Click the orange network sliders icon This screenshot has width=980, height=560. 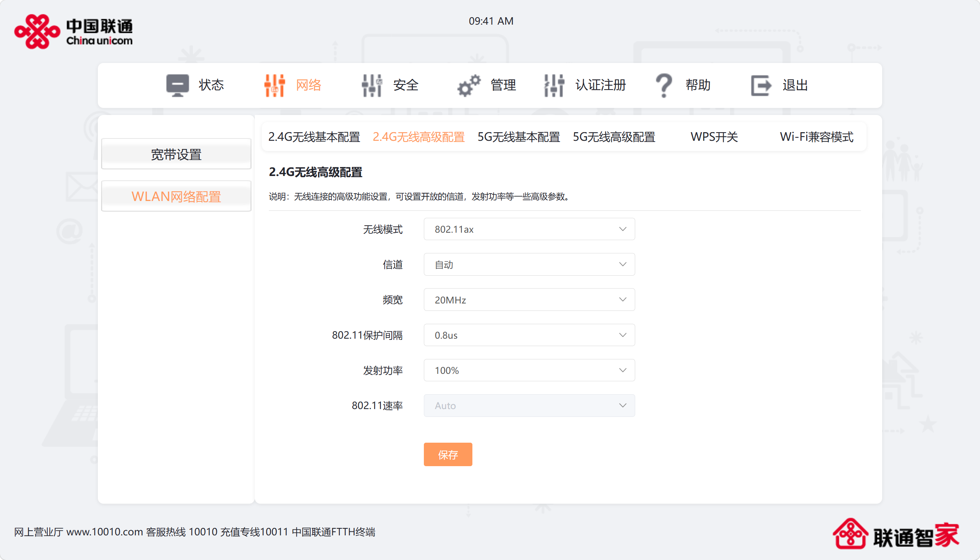(274, 85)
